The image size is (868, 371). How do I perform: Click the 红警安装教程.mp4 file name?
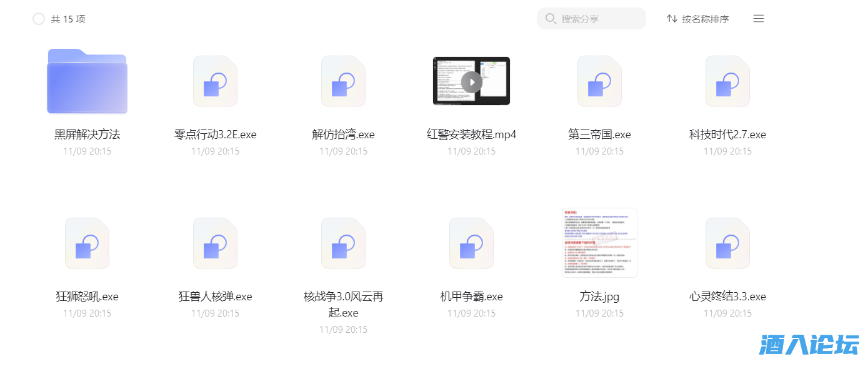471,134
